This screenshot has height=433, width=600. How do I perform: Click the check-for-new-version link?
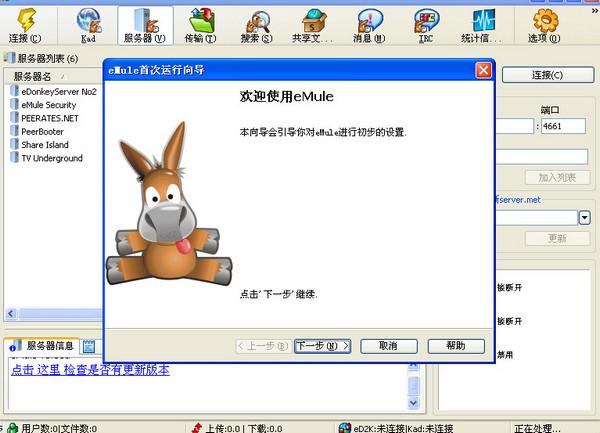click(x=90, y=370)
